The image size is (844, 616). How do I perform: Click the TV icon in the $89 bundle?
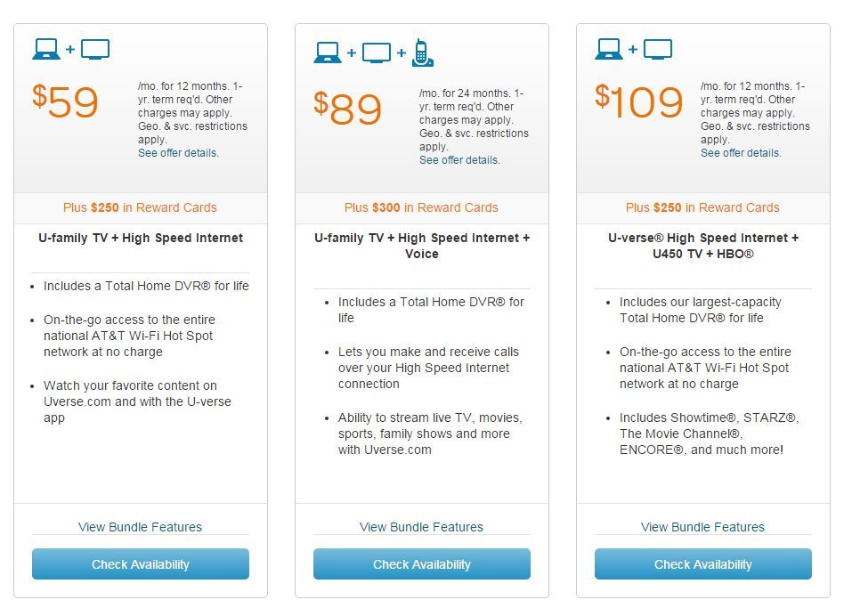(377, 53)
